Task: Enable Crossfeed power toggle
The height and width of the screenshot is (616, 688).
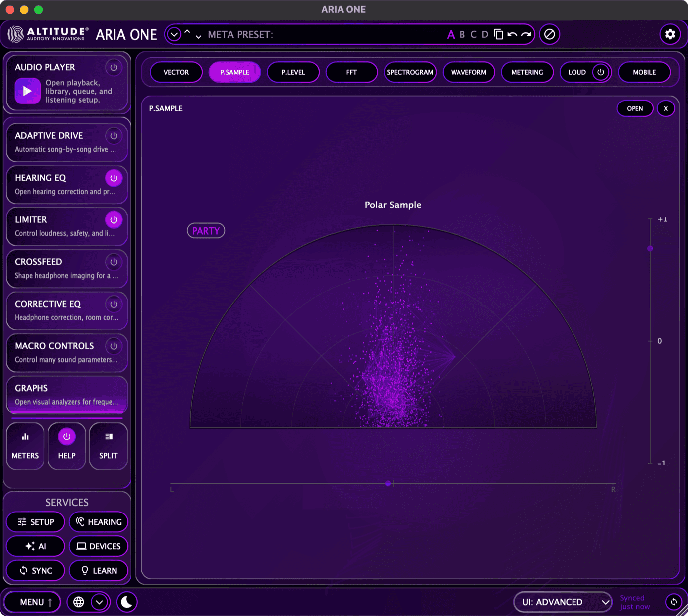Action: [114, 262]
